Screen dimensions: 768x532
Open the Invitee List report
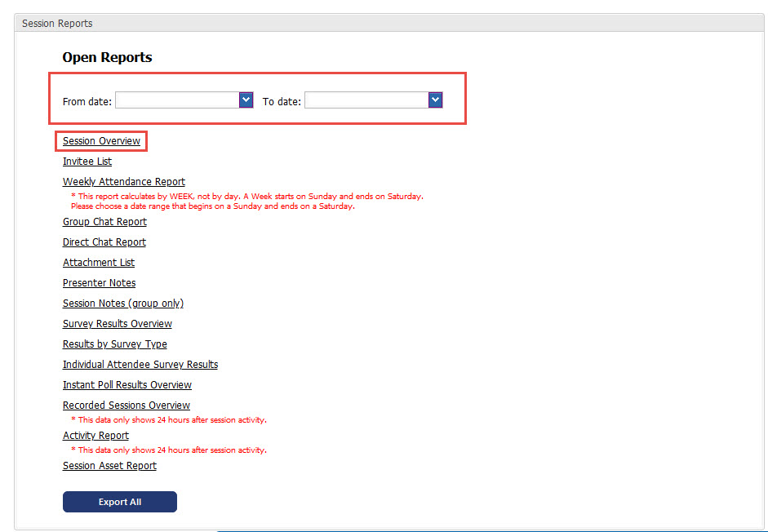coord(87,162)
